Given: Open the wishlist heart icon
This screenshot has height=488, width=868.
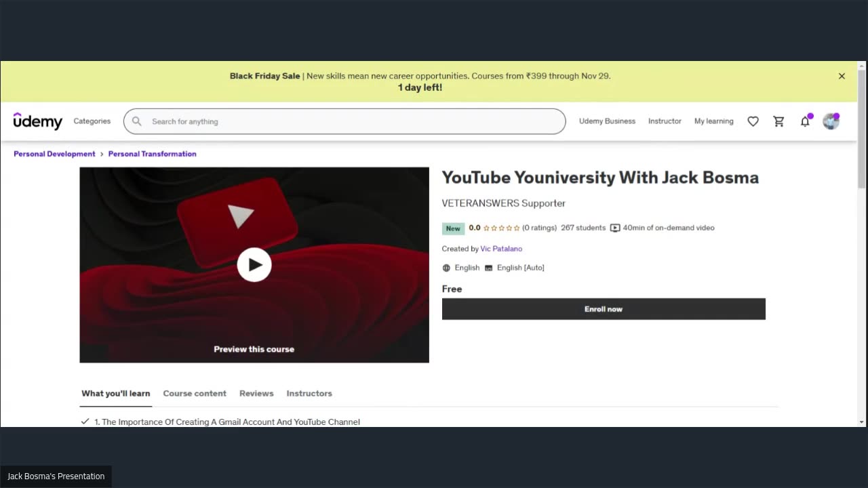Looking at the screenshot, I should pos(753,121).
